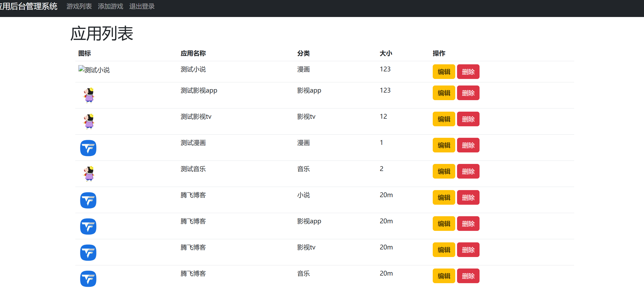This screenshot has height=291, width=644.
Task: Click 腾飞博客 icon in the 影视tv row
Action: pos(88,253)
